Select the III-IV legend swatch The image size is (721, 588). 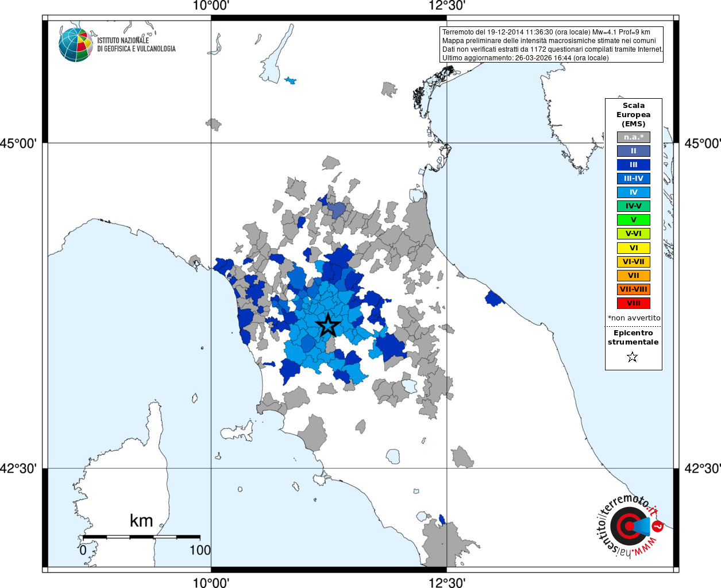[634, 179]
